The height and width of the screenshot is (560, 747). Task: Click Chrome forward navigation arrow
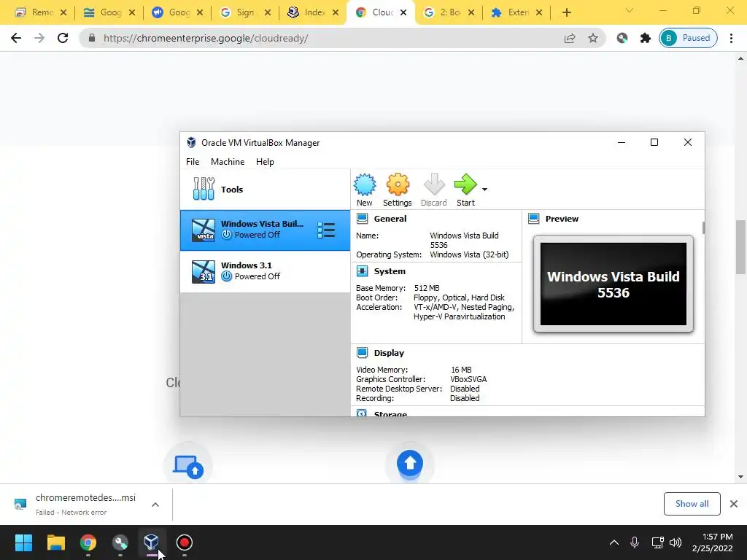tap(39, 38)
